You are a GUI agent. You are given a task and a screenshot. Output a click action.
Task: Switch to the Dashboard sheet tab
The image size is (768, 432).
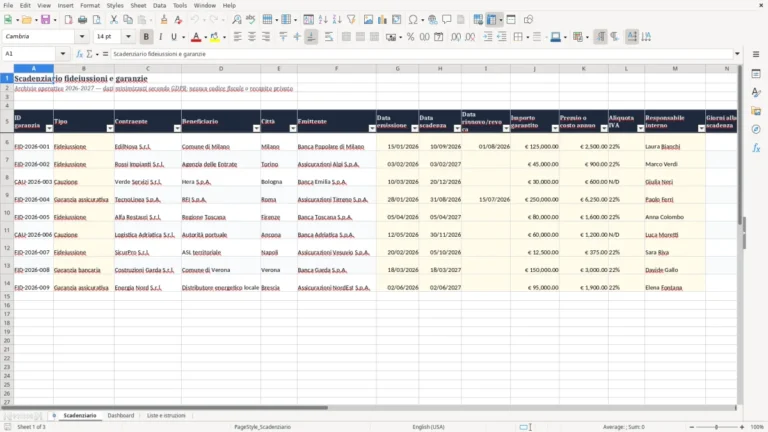click(120, 415)
